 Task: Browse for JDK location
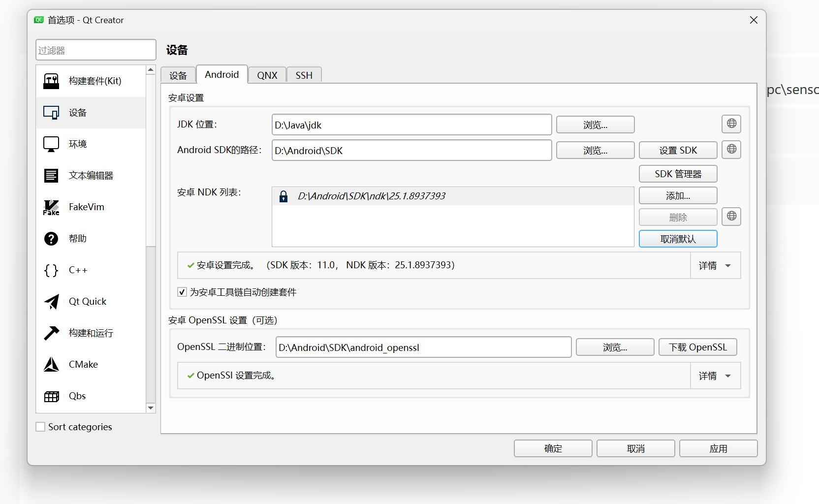point(596,125)
